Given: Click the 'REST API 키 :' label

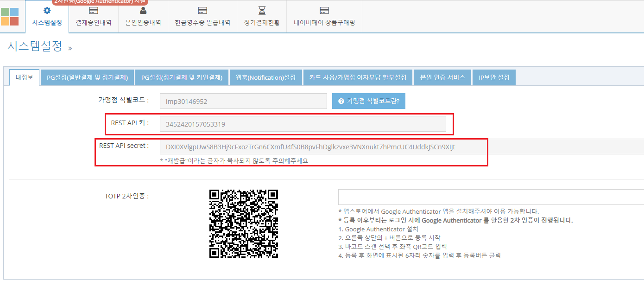Looking at the screenshot, I should (x=130, y=123).
